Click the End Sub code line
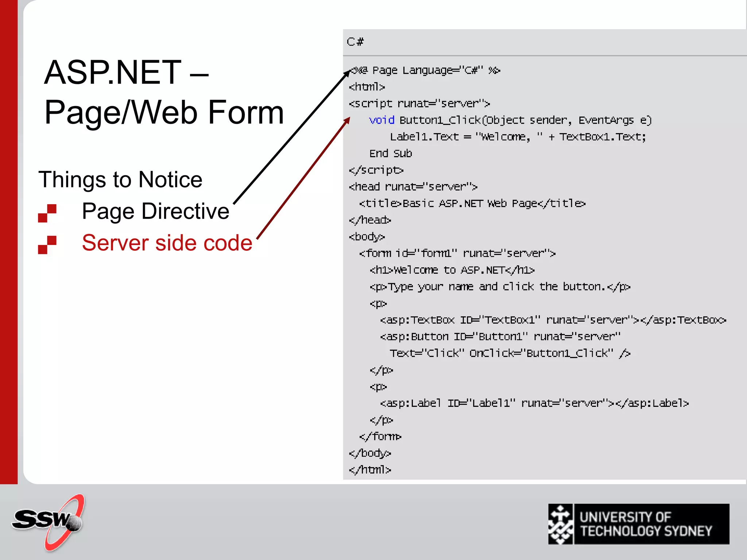Image resolution: width=747 pixels, height=560 pixels. (x=390, y=153)
